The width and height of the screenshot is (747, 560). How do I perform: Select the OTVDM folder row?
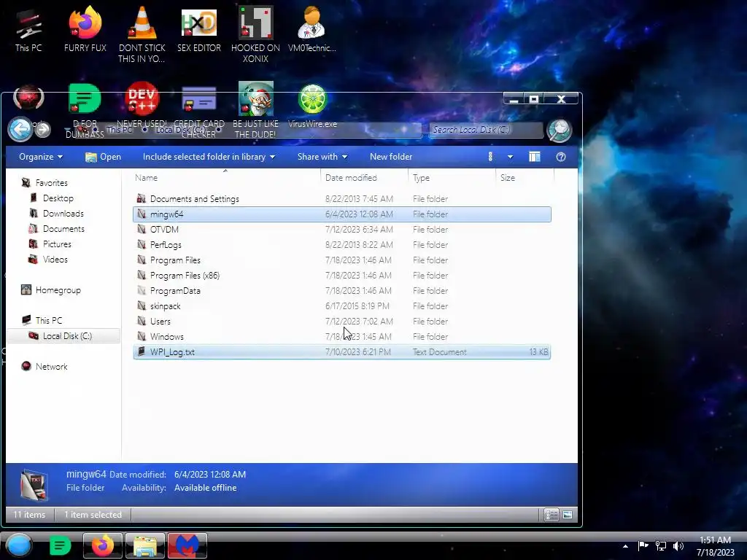342,229
